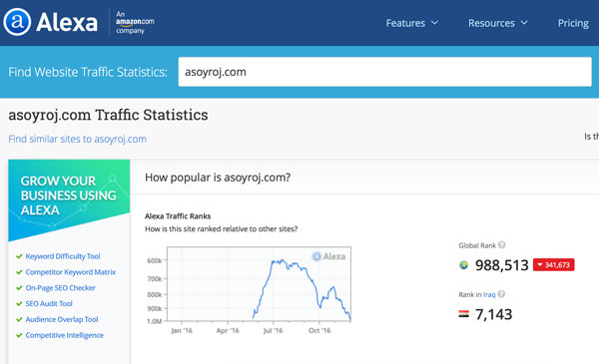Expand the Resources dropdown chevron
Viewport: 599px width, 364px height.
pyautogui.click(x=524, y=23)
